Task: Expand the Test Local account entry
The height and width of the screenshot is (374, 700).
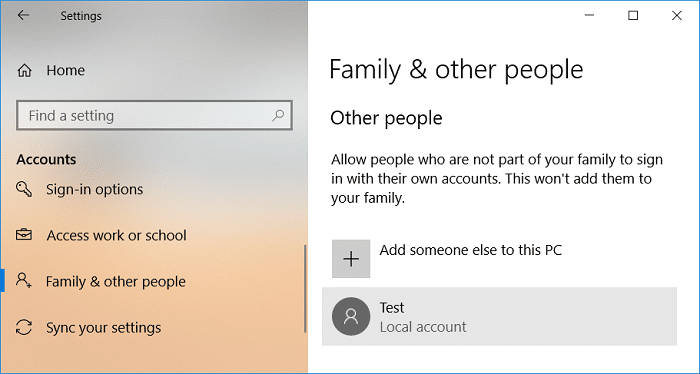Action: point(499,316)
